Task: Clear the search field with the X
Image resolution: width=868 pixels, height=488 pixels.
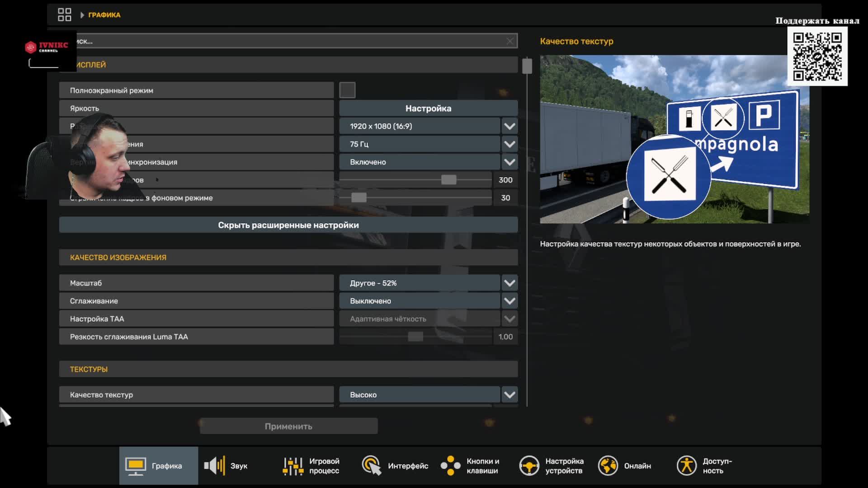Action: [510, 40]
